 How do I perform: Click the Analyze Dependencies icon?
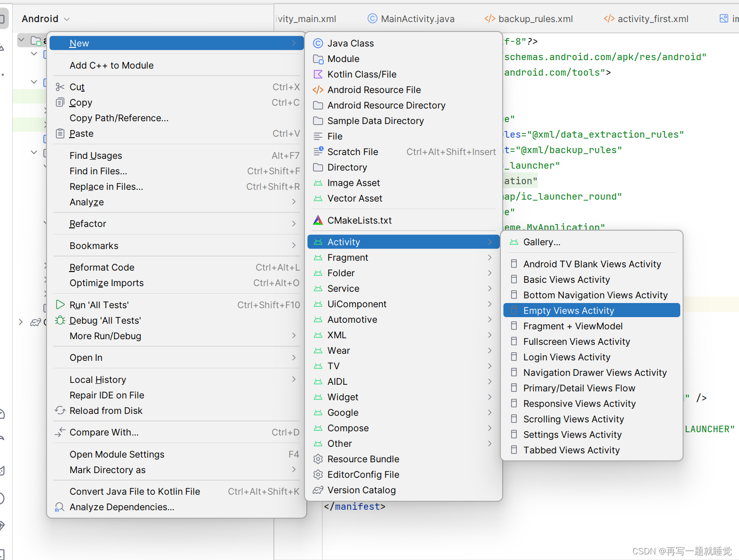click(60, 507)
